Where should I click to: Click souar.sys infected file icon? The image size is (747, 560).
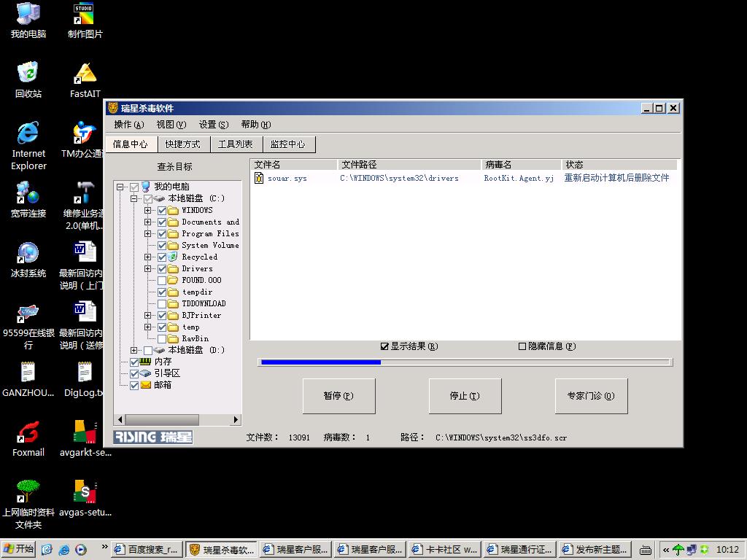[259, 178]
